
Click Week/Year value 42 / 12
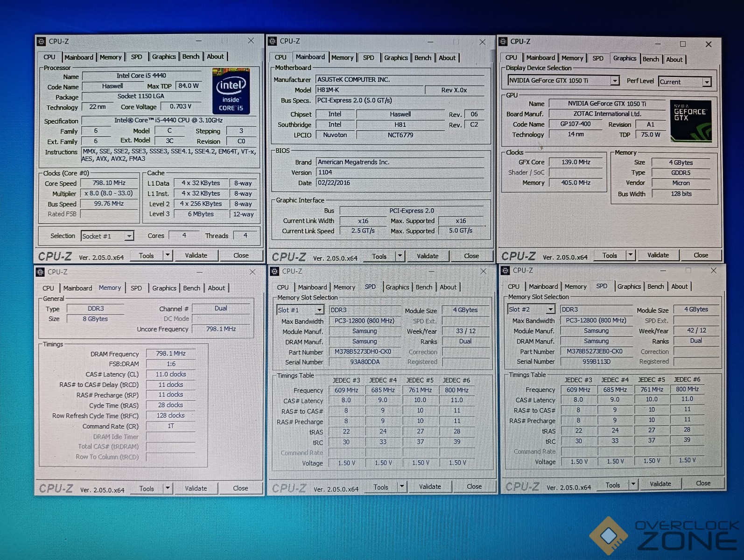pos(696,330)
